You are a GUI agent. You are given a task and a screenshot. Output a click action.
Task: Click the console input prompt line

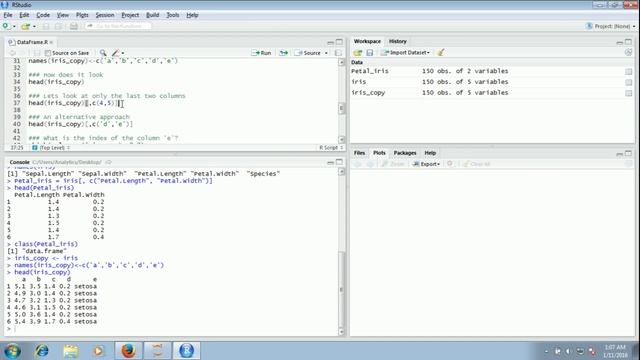171,329
